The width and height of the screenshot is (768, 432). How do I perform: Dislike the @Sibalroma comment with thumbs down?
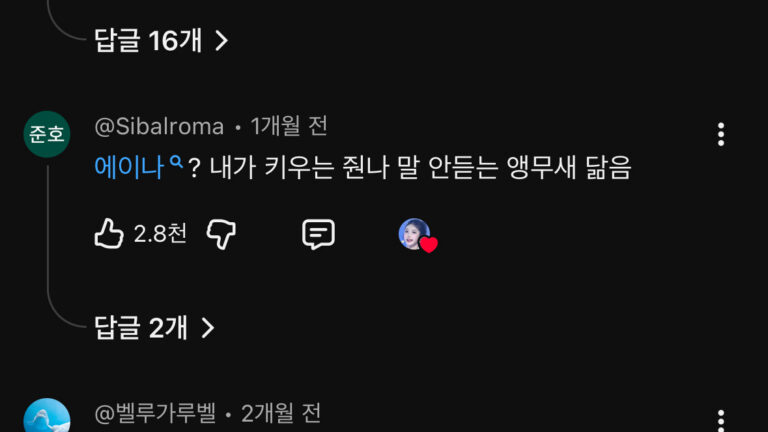(x=221, y=234)
